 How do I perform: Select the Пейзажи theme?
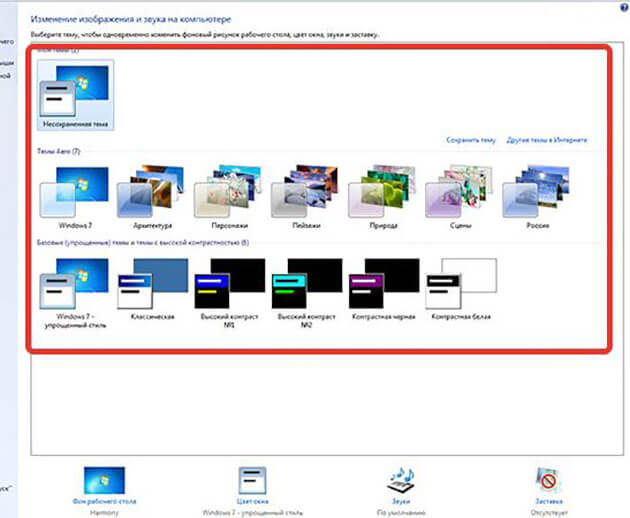tap(306, 197)
